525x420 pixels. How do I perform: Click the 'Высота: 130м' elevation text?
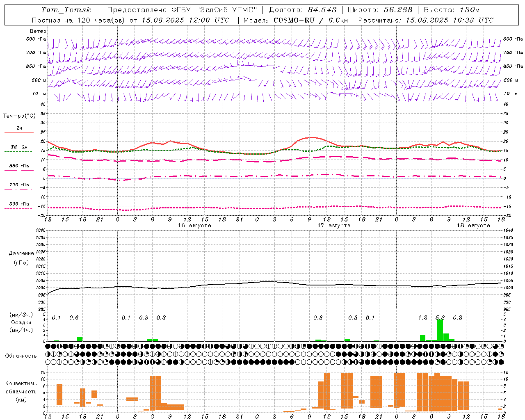452,10
